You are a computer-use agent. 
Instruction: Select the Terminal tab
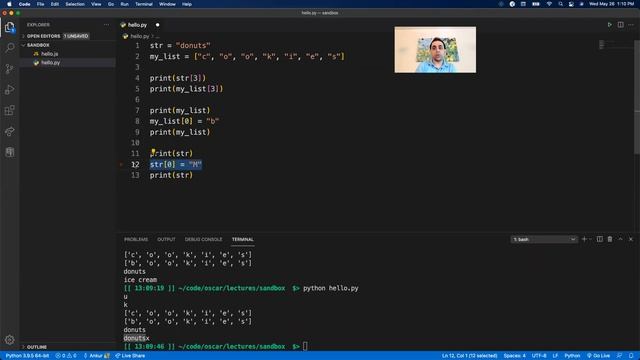[242, 239]
